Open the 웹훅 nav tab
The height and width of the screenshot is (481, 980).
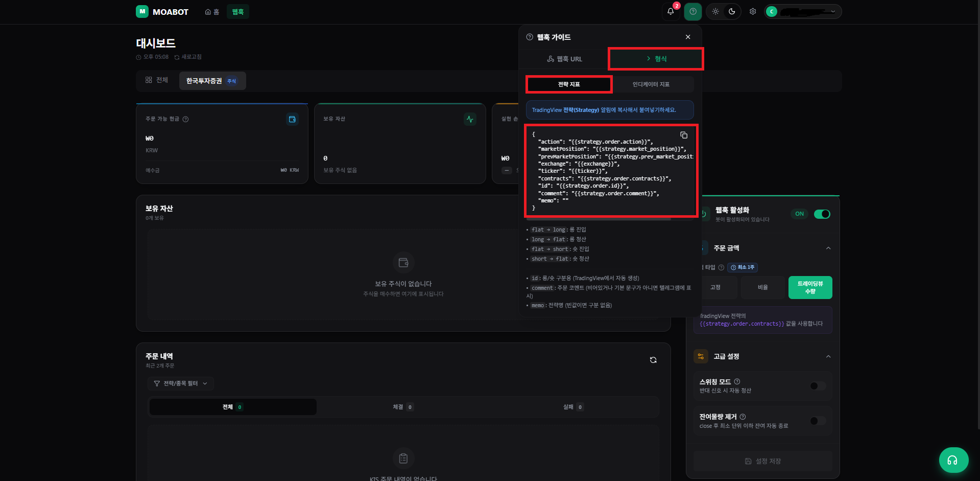tap(238, 12)
